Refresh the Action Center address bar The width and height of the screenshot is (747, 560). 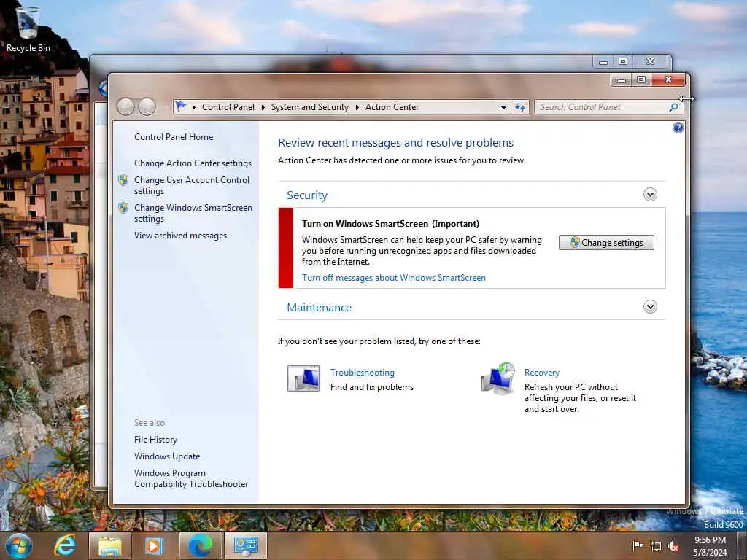519,107
